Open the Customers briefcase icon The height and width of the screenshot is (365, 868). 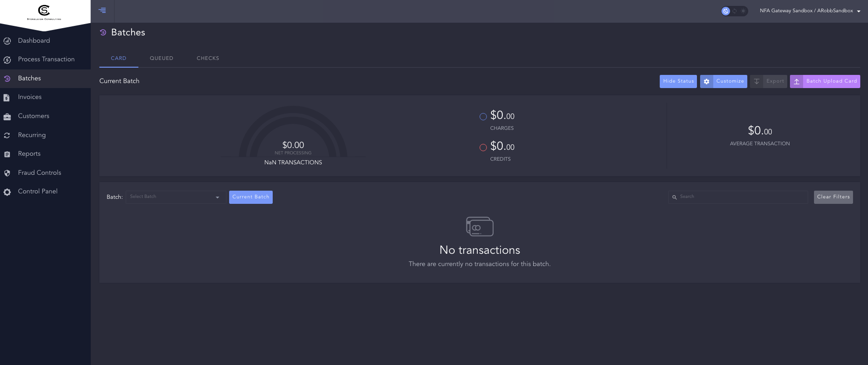click(7, 117)
